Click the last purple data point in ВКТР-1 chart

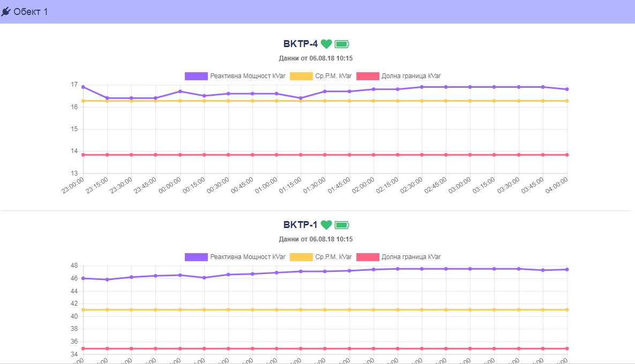pos(567,269)
